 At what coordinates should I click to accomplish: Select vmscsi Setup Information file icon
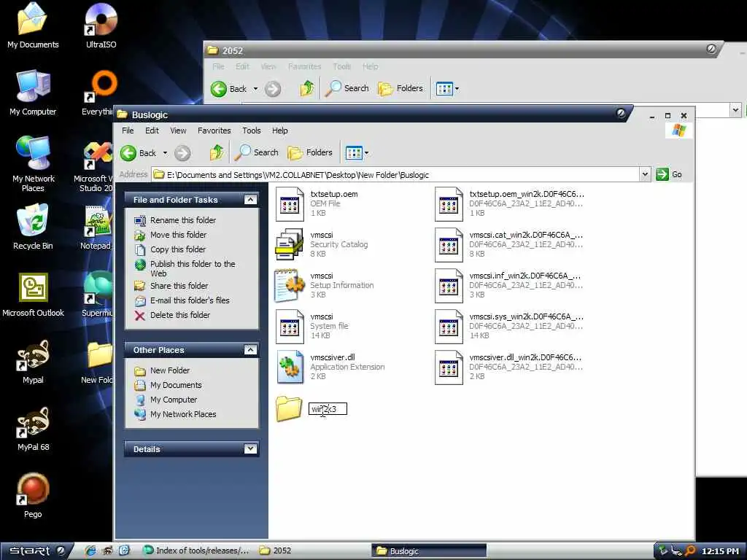pos(290,286)
